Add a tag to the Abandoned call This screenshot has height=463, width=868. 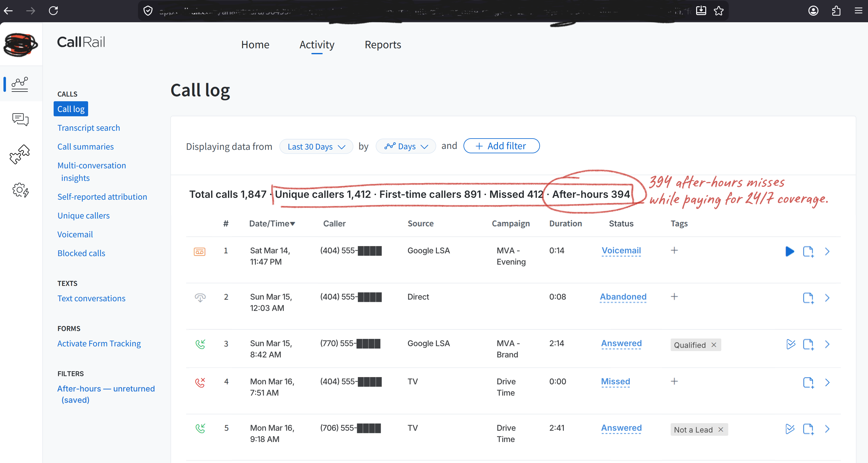point(674,296)
